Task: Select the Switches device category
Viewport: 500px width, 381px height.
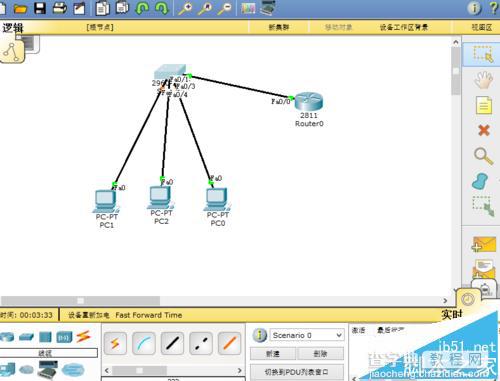Action: click(26, 337)
